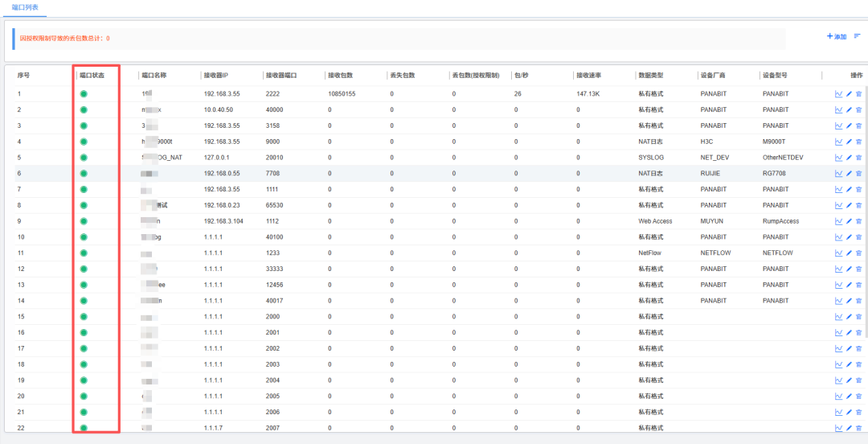Edit the port 2005 entry
This screenshot has width=868, height=444.
850,397
